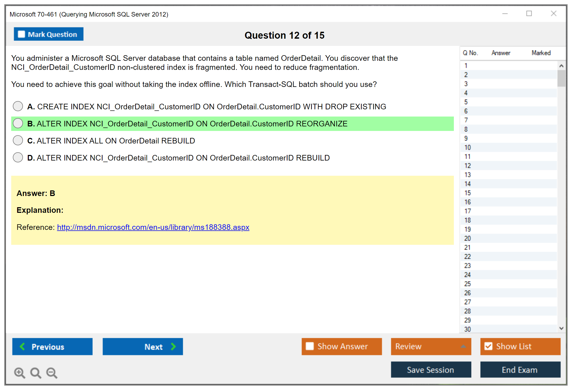
Task: Click the zoom out magnifier icon
Action: click(x=52, y=373)
